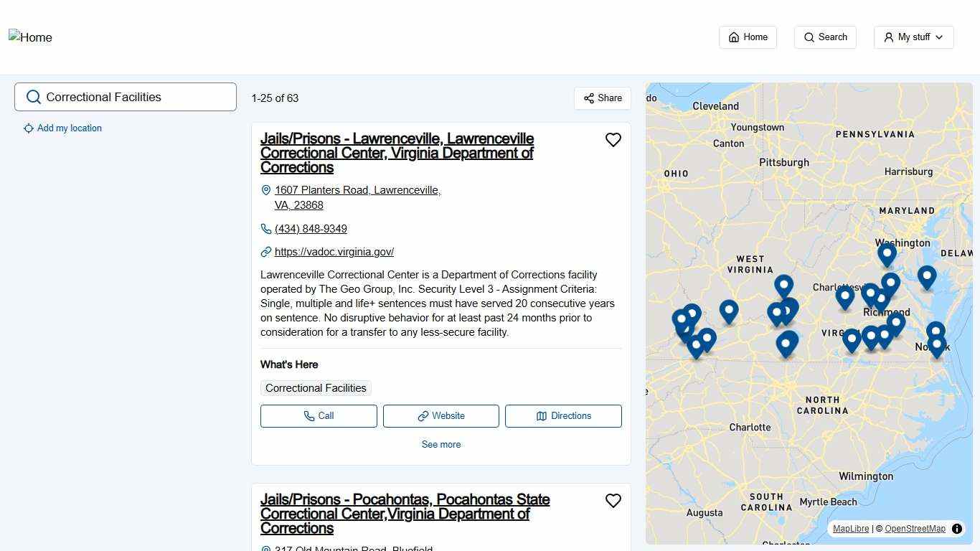Viewport: 980px width, 551px height.
Task: Open the My stuff dropdown
Action: point(913,37)
